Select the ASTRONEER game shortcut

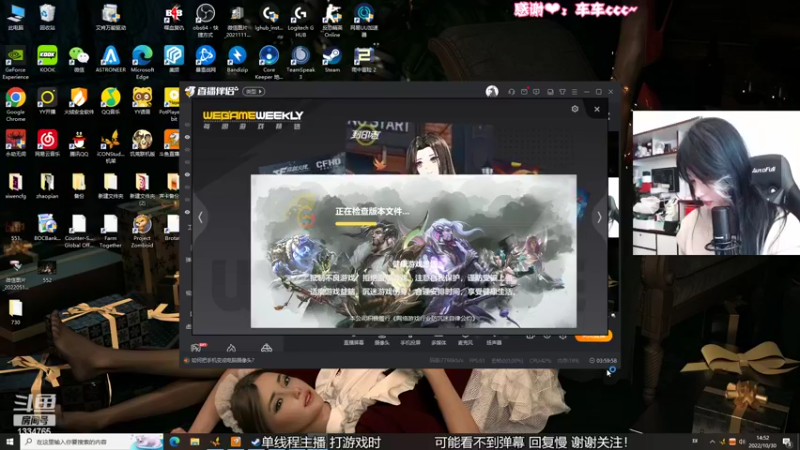tap(110, 59)
